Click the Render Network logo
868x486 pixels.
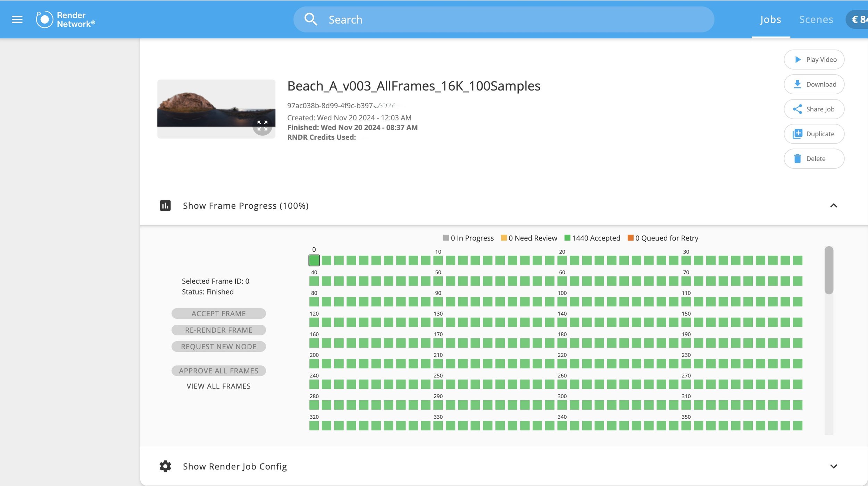point(65,19)
